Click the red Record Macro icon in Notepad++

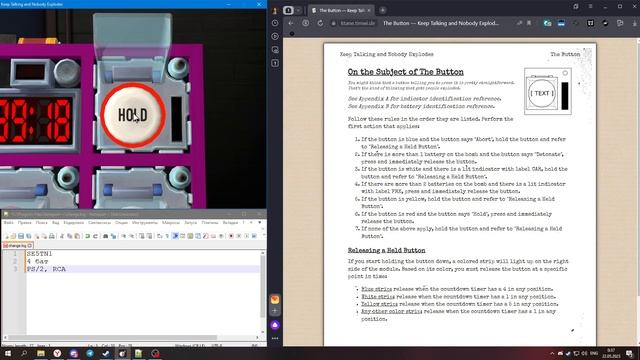[231, 236]
